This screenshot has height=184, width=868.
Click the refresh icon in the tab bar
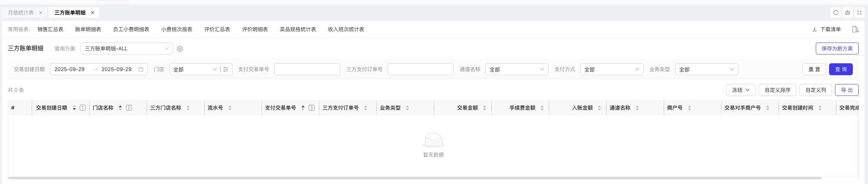(836, 13)
